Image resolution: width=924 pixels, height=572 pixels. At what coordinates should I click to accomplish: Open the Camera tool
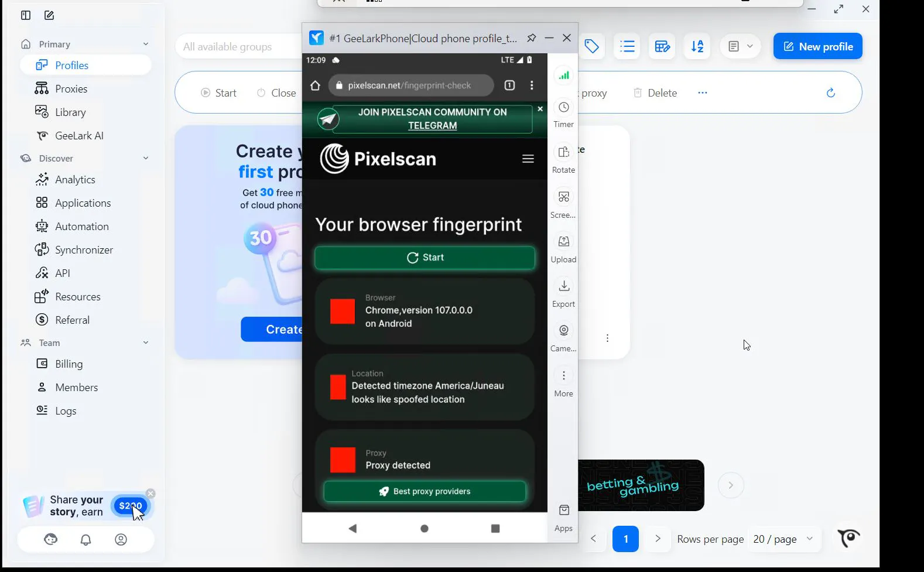point(564,337)
